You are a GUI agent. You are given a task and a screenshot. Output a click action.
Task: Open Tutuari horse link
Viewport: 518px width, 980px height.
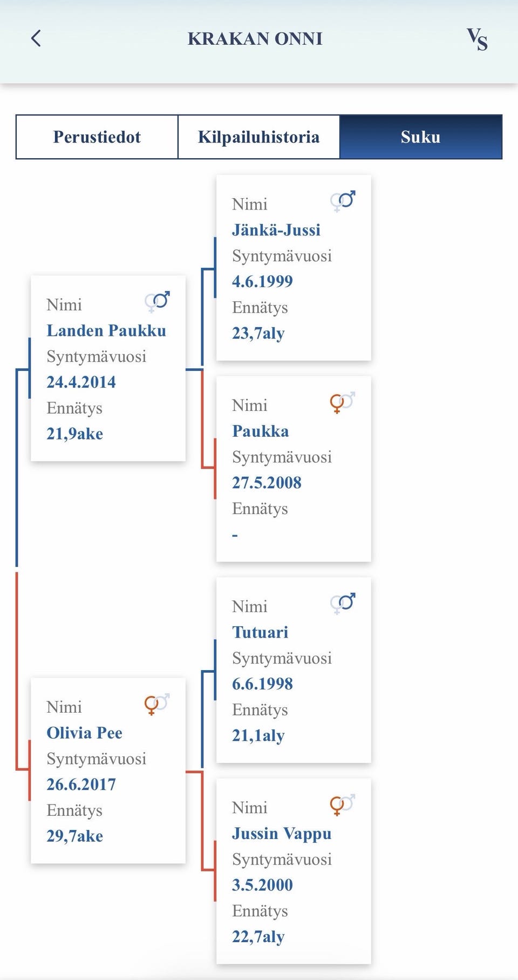[260, 632]
